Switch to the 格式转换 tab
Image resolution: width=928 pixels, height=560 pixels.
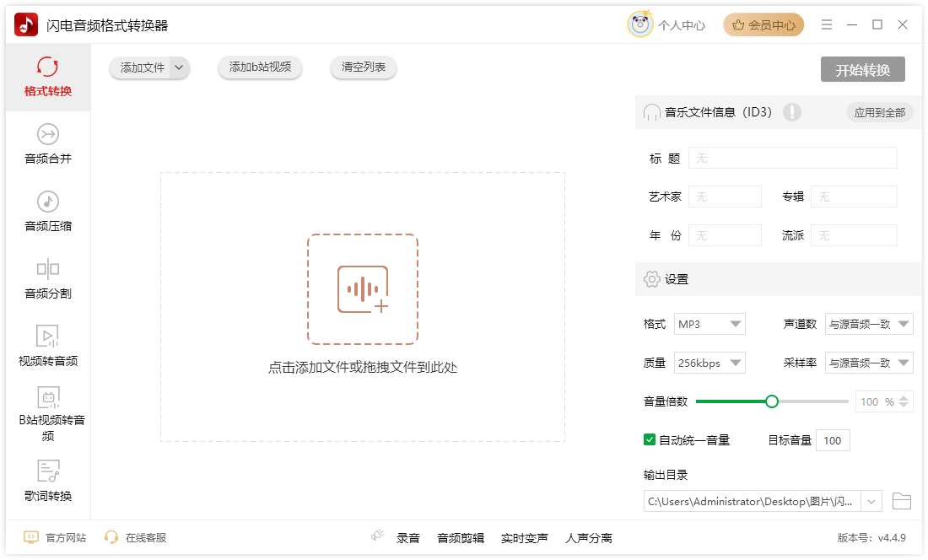(48, 78)
